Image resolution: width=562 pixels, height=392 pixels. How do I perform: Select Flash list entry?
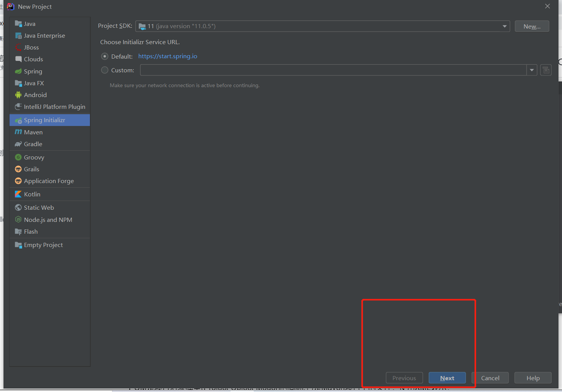pyautogui.click(x=50, y=231)
